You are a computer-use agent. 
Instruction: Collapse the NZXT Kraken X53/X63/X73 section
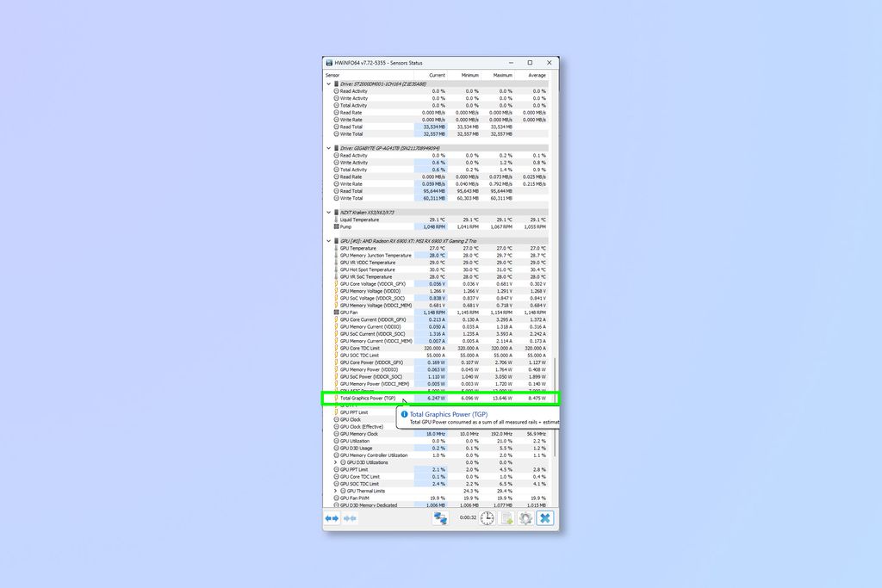(x=328, y=212)
